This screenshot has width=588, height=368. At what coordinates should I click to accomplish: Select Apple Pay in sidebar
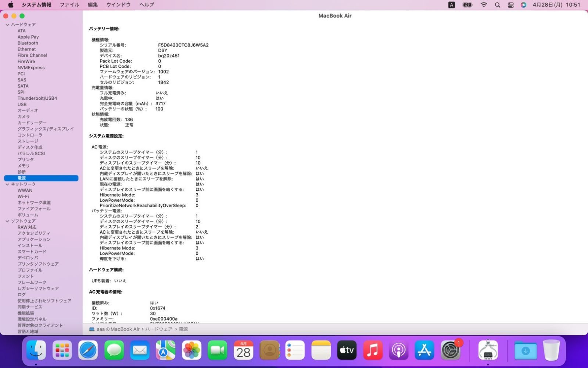(28, 37)
